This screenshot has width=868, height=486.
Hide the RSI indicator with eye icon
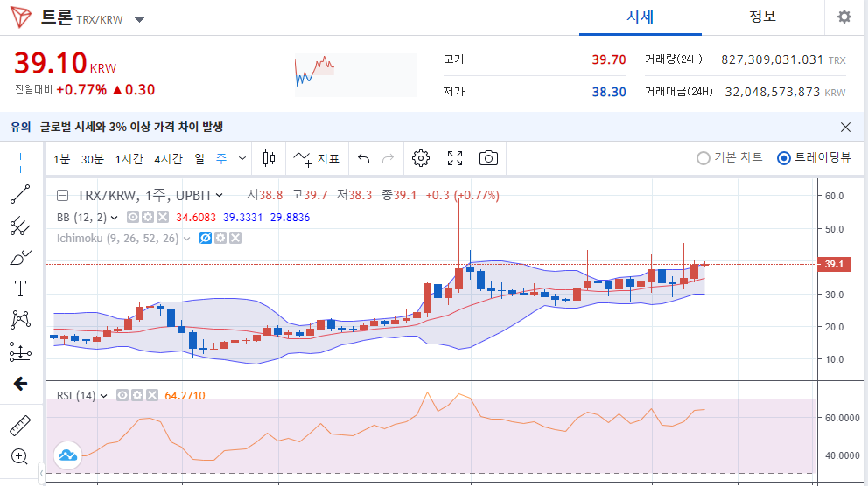click(x=122, y=395)
